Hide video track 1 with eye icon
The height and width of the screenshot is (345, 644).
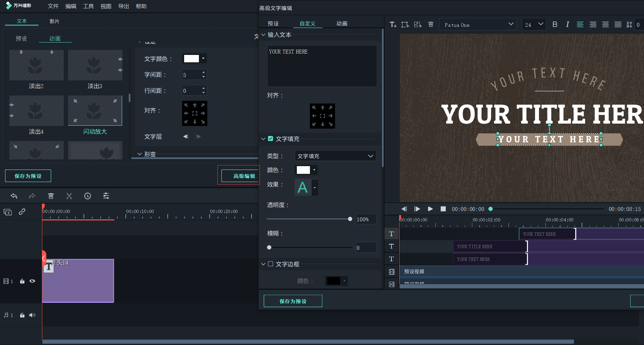[x=32, y=281]
